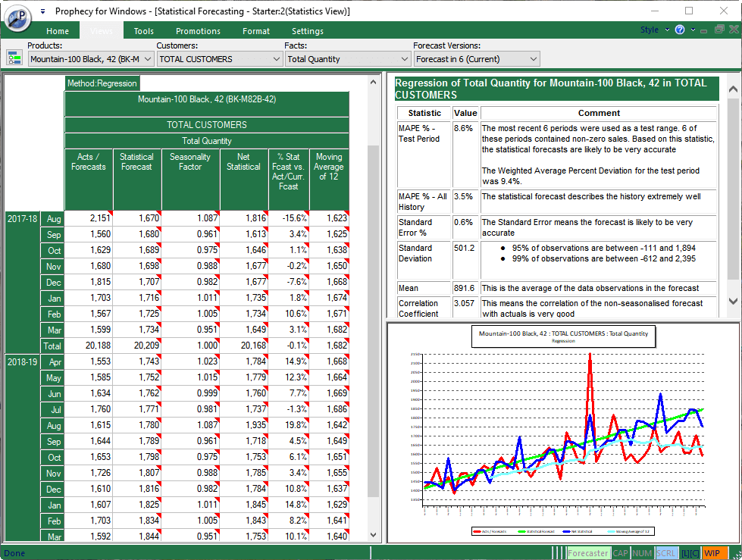Open the Settings menu
The height and width of the screenshot is (560, 742).
307,31
